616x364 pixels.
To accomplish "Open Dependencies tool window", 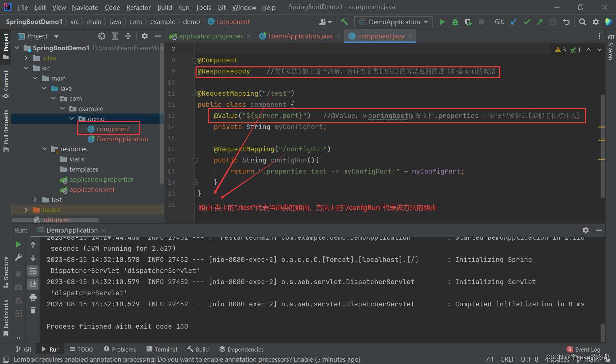I will (241, 350).
